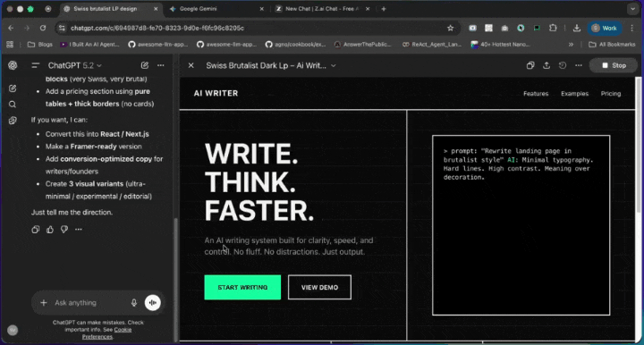Open canvas version history icon
Viewport: 644px width, 345px height.
pos(563,65)
